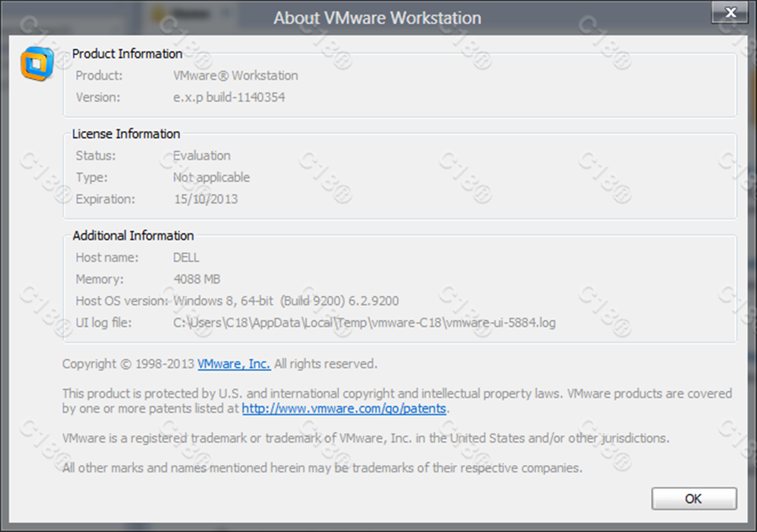Screen dimensions: 757x532
Task: Select the License Information group heading
Action: [x=126, y=134]
